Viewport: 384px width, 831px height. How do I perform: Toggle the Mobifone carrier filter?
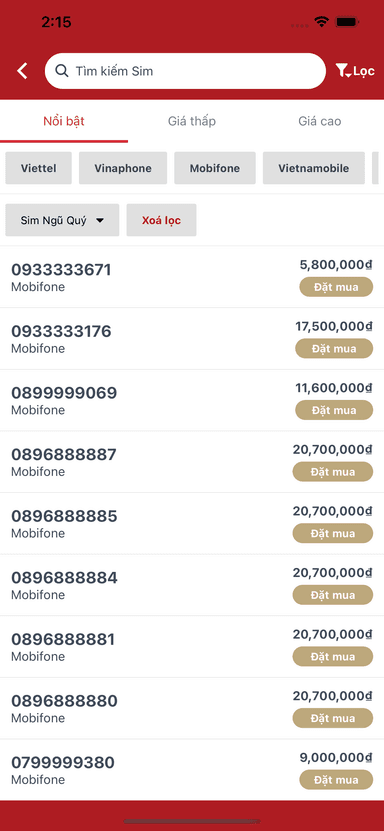[x=215, y=169]
